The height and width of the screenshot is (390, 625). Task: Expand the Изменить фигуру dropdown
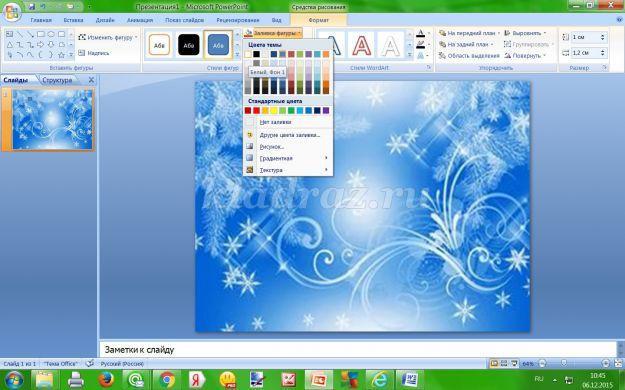pos(108,37)
